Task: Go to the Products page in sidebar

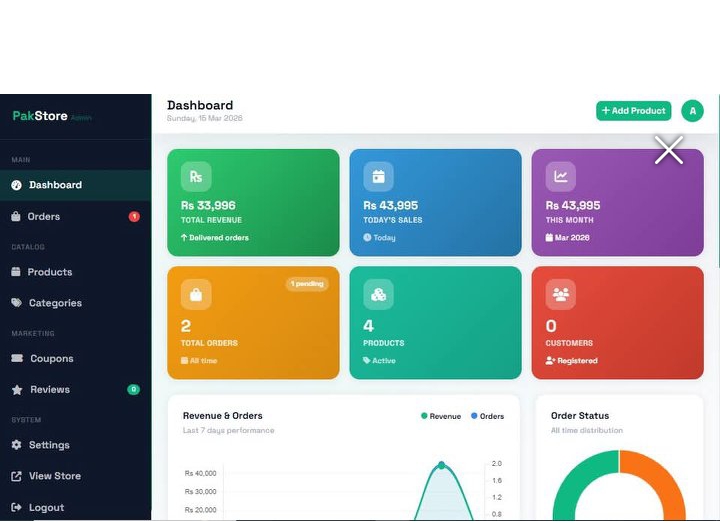Action: point(75,272)
